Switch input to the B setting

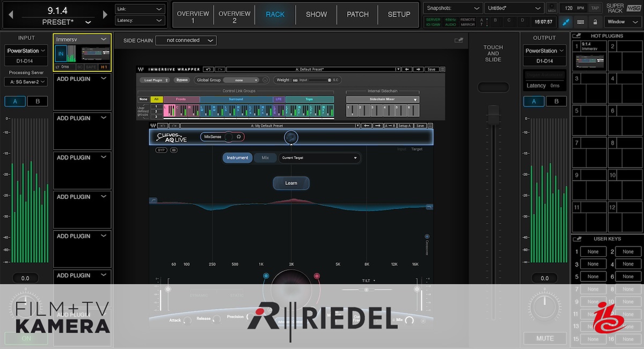point(37,101)
